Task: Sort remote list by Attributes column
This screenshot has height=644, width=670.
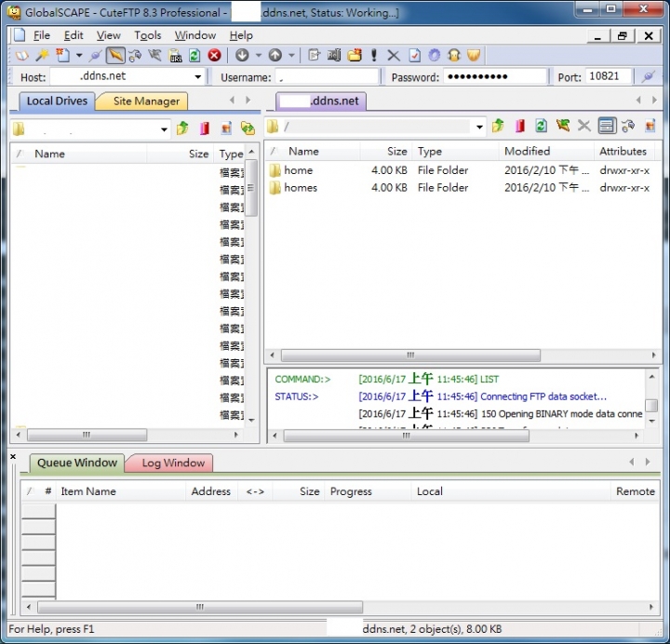Action: pyautogui.click(x=623, y=152)
